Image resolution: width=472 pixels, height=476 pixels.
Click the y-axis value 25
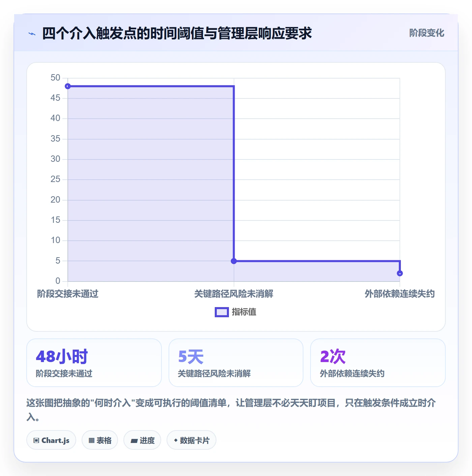55,179
